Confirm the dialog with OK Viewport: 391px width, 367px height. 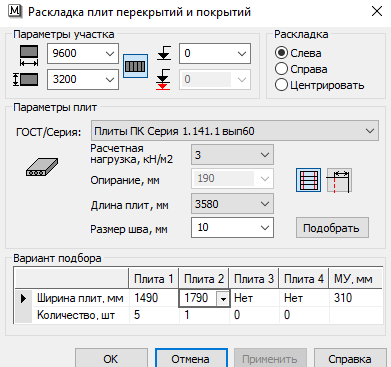pyautogui.click(x=111, y=359)
